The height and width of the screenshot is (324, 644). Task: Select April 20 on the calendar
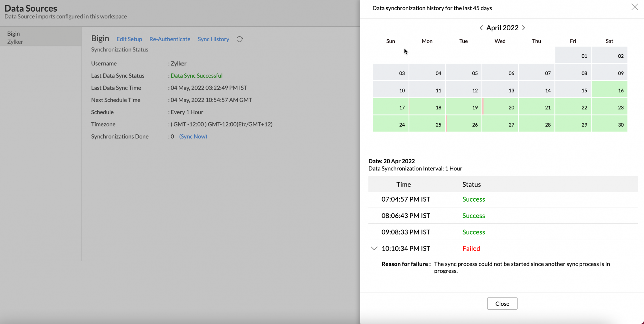(500, 107)
